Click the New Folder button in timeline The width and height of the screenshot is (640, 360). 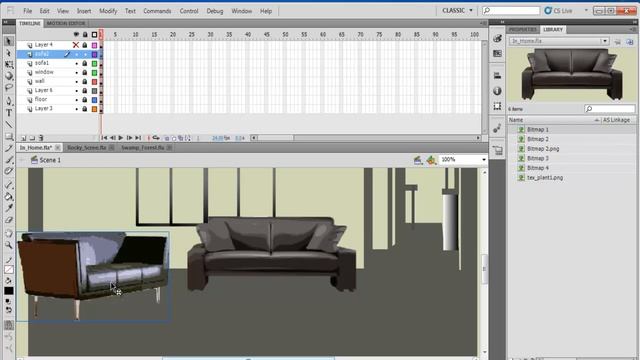[32, 138]
